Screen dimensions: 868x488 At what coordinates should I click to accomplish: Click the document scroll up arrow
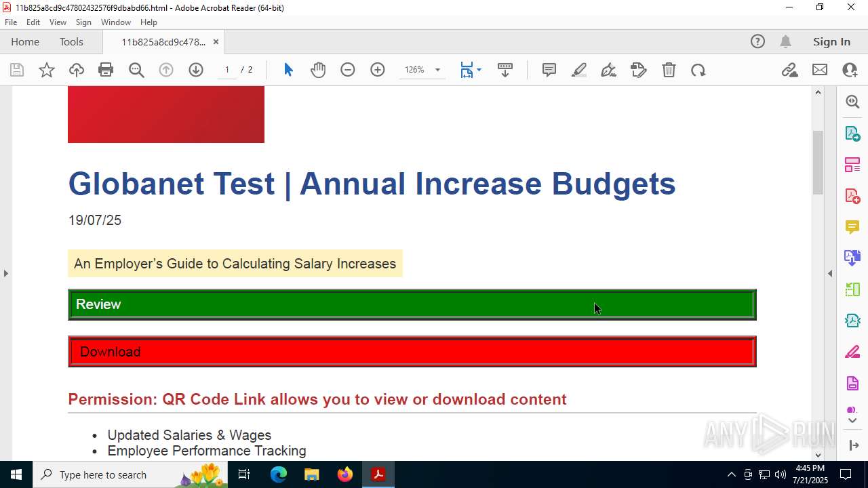(x=818, y=92)
